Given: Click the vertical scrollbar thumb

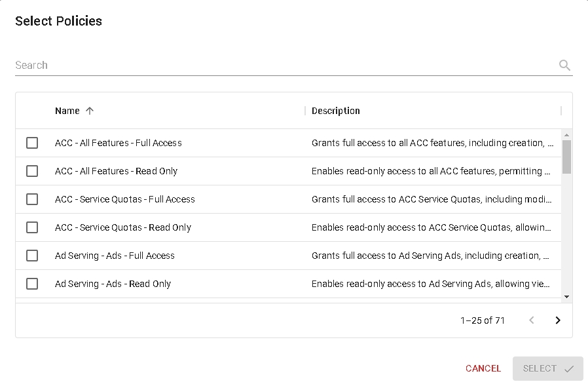Looking at the screenshot, I should (x=566, y=156).
